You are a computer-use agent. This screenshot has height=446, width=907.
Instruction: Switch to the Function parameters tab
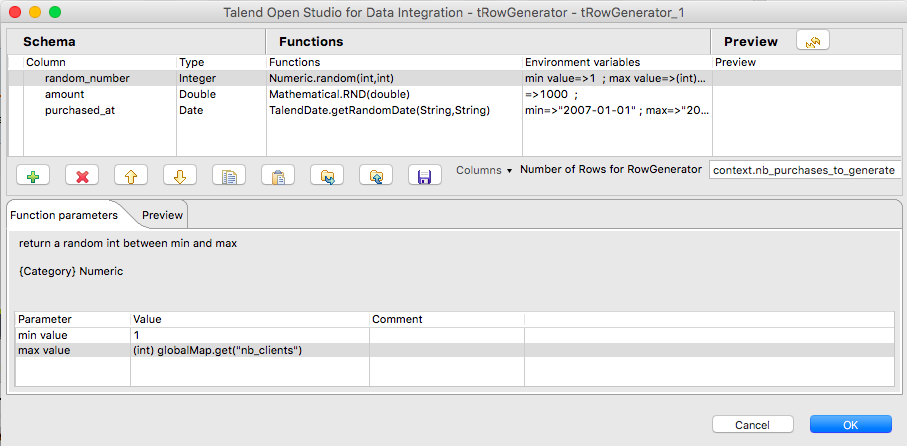(x=64, y=215)
